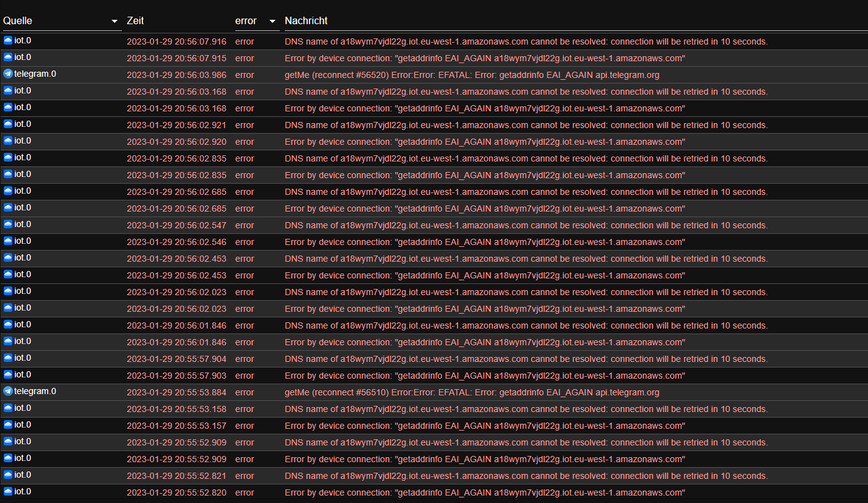The image size is (868, 503).
Task: Click iot.0 icon of DNS row 20:56:01.846
Action: [8, 324]
